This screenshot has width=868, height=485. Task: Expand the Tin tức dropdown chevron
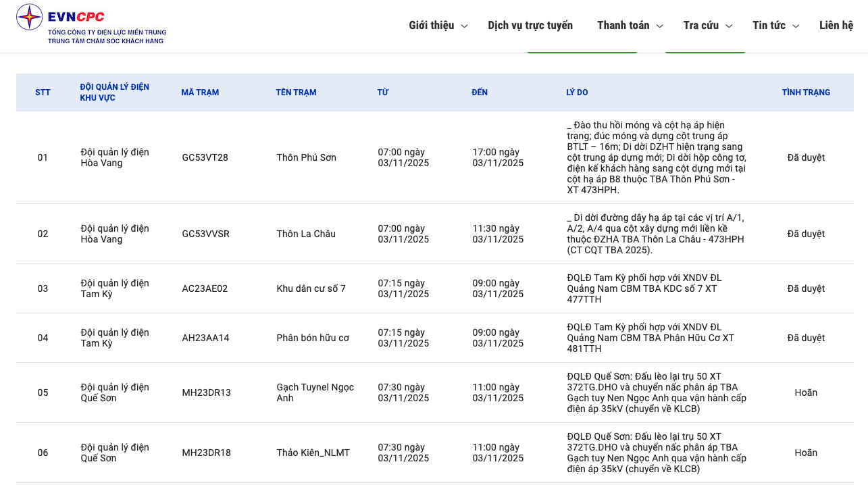tap(796, 26)
